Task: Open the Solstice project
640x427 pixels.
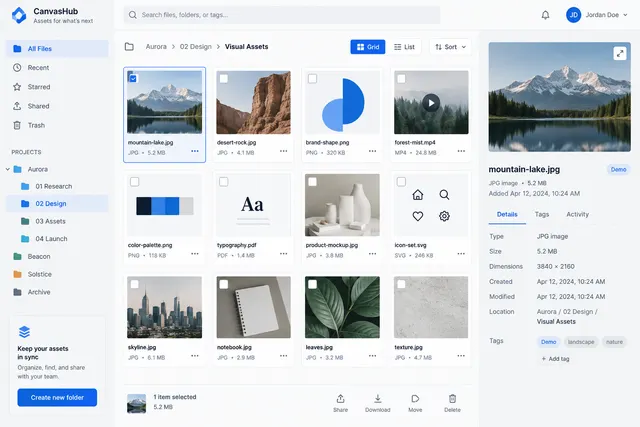Action: coord(57,274)
